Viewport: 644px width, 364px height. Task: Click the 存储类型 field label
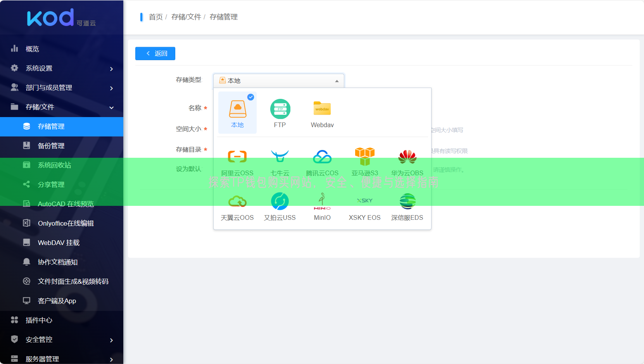[x=188, y=79]
